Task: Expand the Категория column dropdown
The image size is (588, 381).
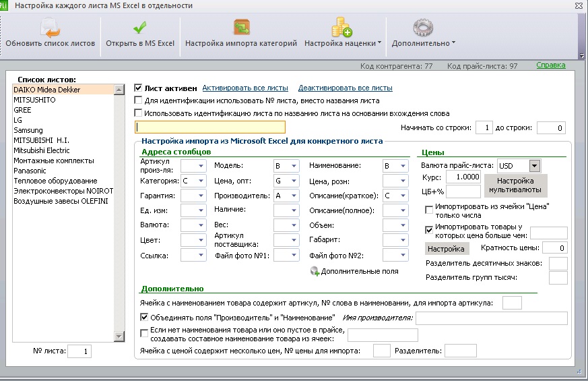Action: pos(201,181)
